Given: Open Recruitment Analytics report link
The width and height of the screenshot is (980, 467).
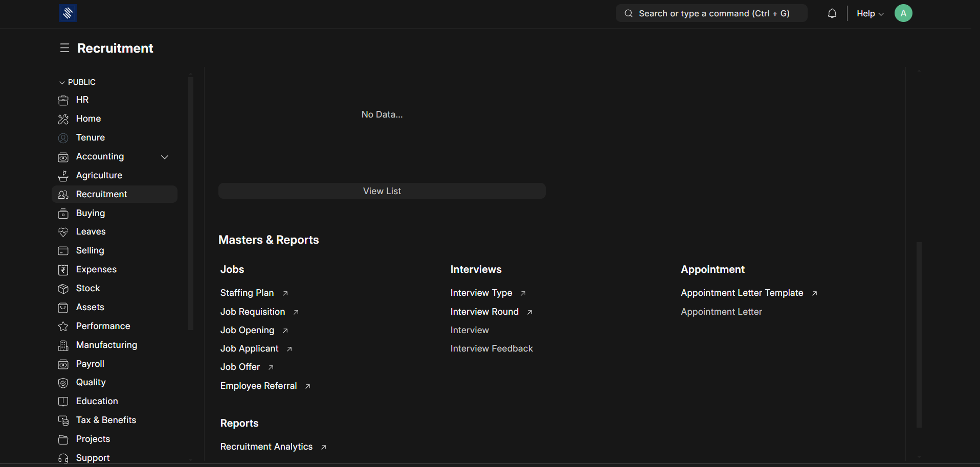Looking at the screenshot, I should point(266,447).
